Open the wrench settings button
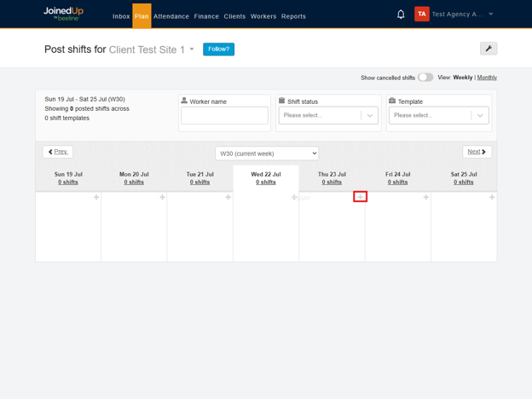Image resolution: width=532 pixels, height=399 pixels. click(x=489, y=49)
